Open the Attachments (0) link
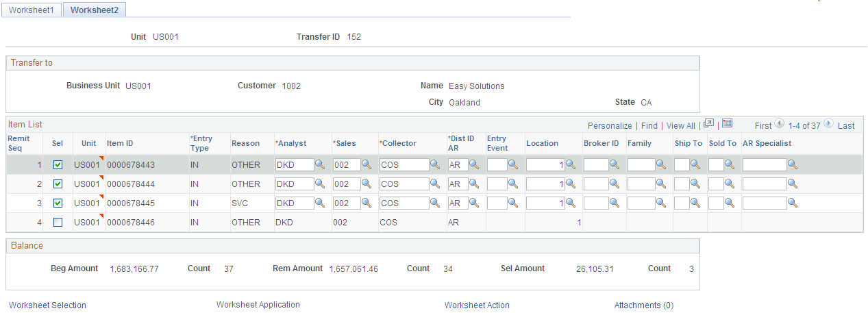The height and width of the screenshot is (313, 868). click(643, 305)
